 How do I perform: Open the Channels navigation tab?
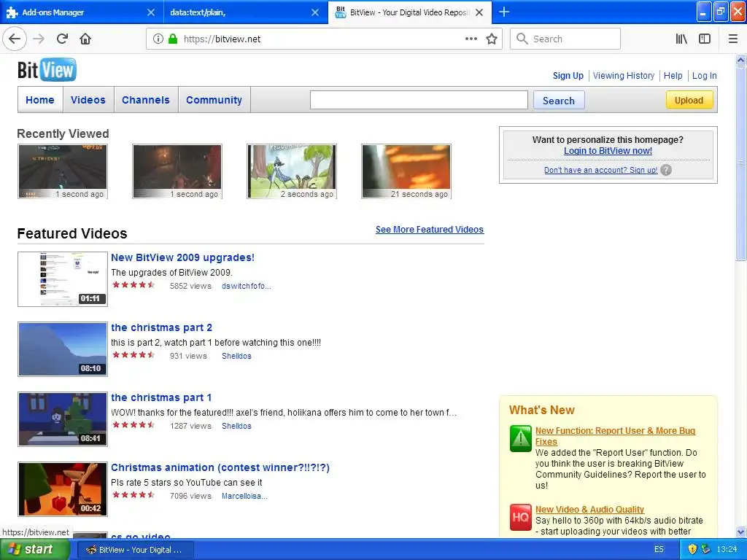pos(146,100)
